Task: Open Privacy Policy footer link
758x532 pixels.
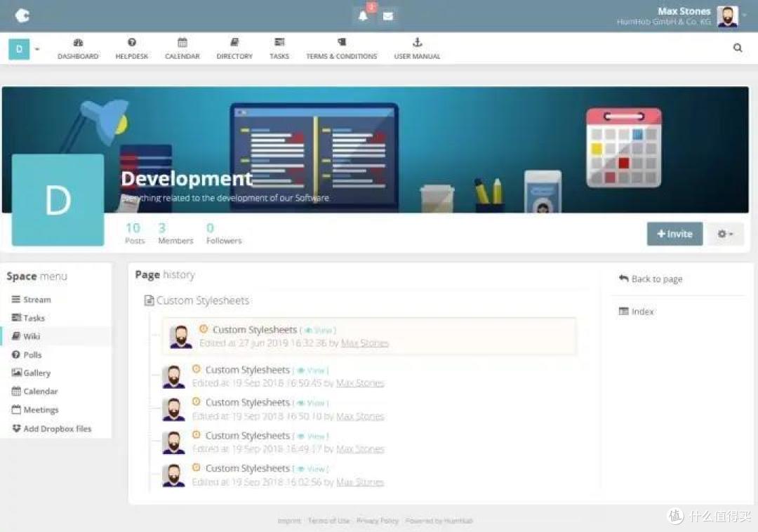Action: click(378, 521)
